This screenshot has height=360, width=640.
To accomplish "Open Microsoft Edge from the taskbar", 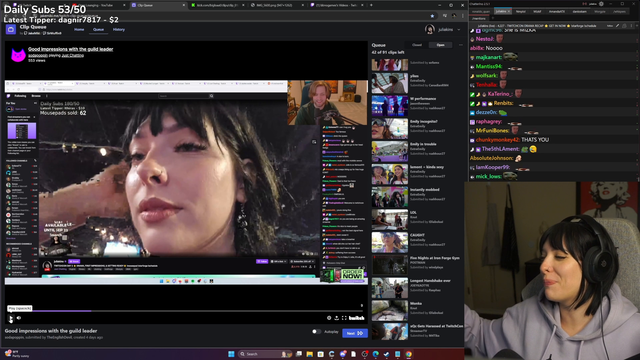I will [376, 354].
